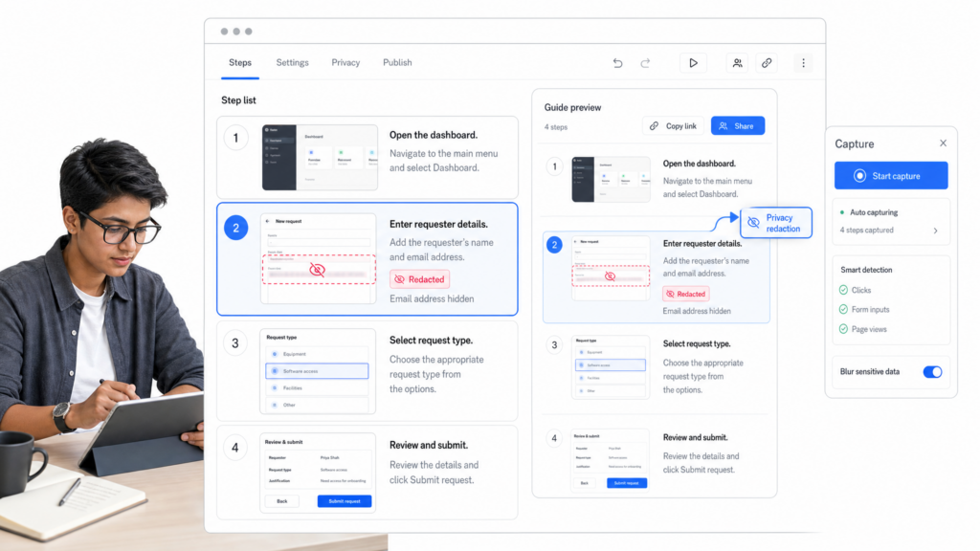Click the green Auto capturing status dot
Viewport: 980px width, 551px height.
(x=842, y=212)
